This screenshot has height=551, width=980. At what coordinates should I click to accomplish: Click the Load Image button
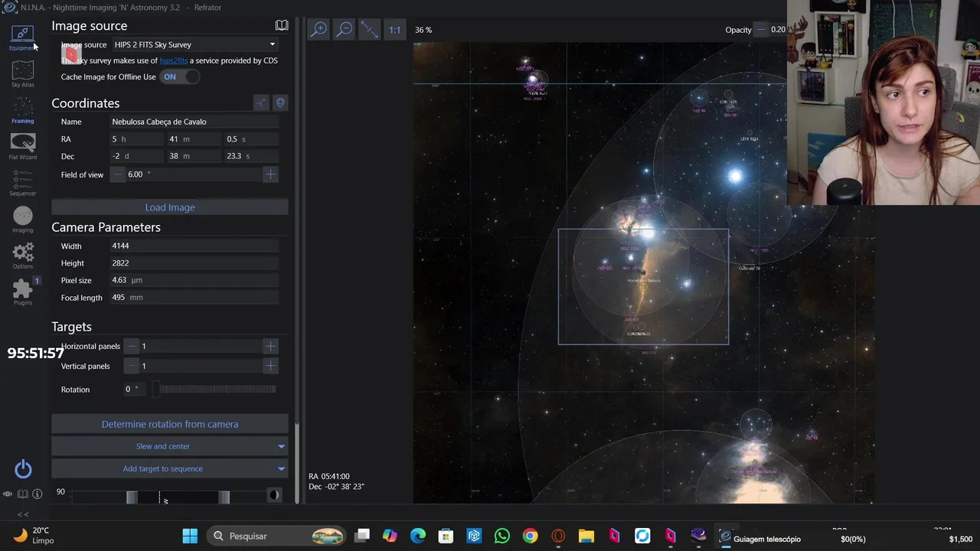(170, 207)
